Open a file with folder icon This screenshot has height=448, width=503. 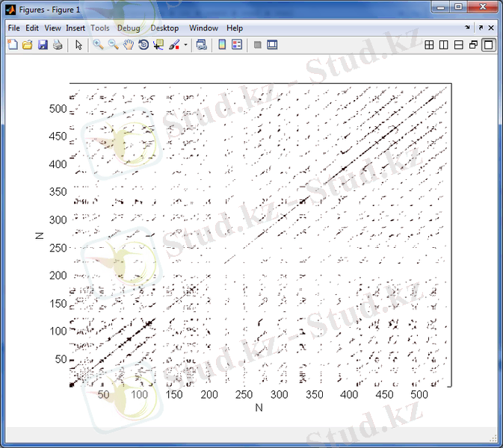coord(28,45)
